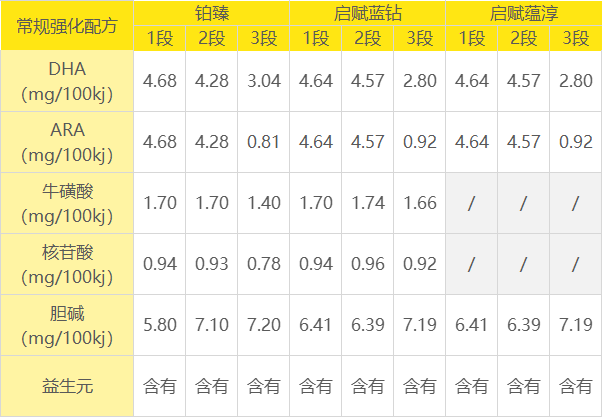Click the 益生元 row label
This screenshot has width=603, height=418.
tap(67, 386)
